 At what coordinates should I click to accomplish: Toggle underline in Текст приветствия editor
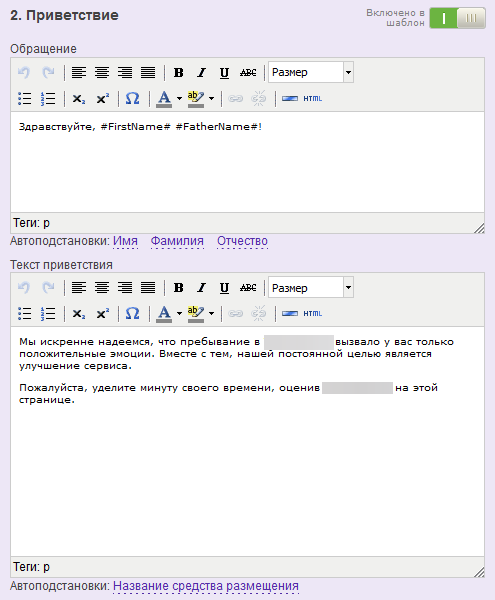(225, 287)
